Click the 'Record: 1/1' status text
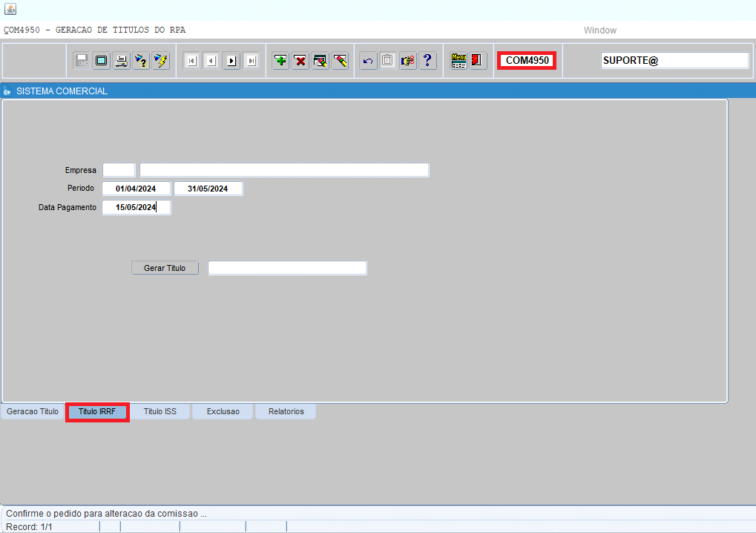Image resolution: width=756 pixels, height=533 pixels. 29,527
